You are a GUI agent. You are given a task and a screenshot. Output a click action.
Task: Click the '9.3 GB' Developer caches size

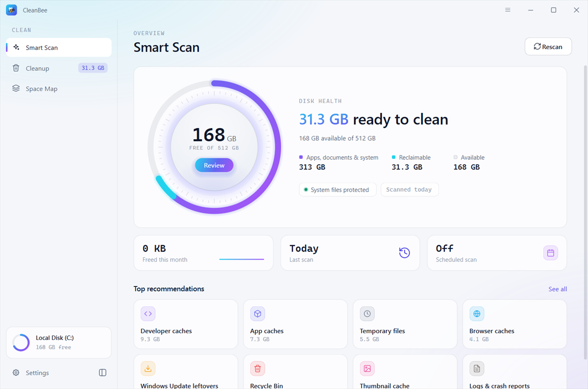(150, 339)
